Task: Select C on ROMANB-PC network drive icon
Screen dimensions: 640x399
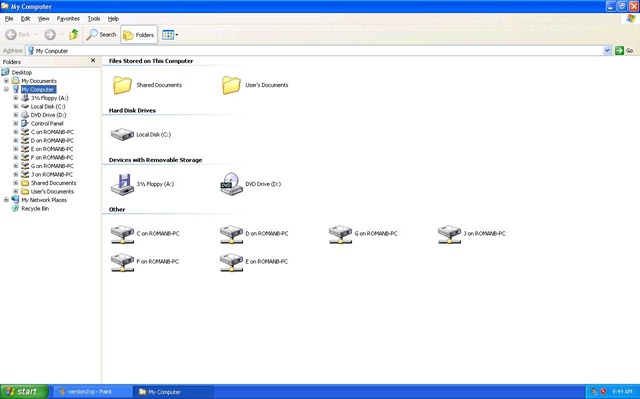Action: pos(122,234)
